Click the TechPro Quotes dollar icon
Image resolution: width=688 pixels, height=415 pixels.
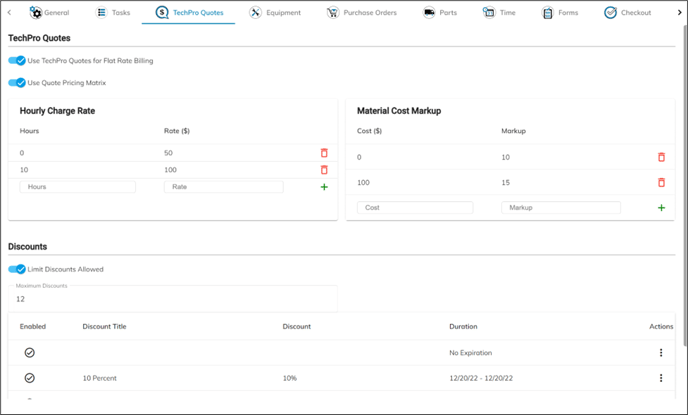click(x=162, y=13)
